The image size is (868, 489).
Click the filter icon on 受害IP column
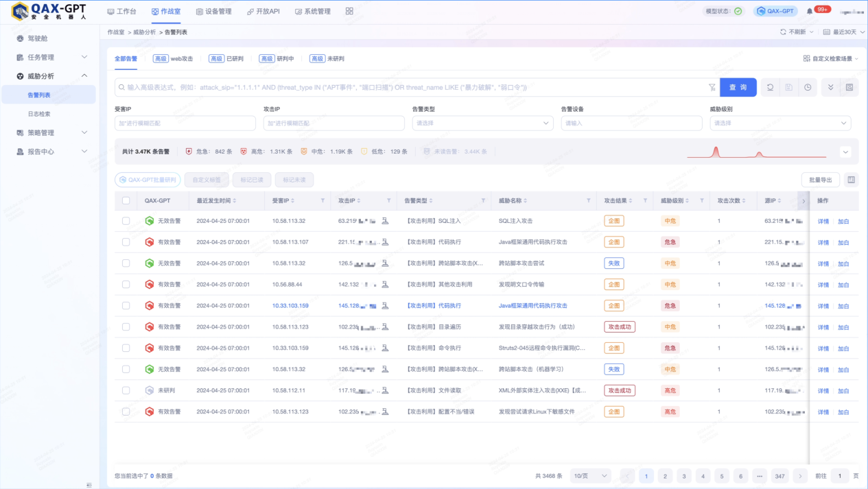[322, 201]
